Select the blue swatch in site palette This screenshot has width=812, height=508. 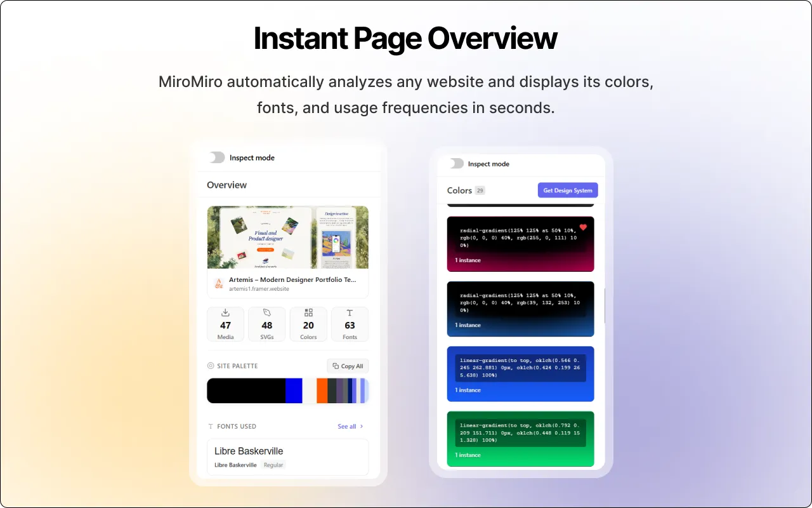pos(293,391)
